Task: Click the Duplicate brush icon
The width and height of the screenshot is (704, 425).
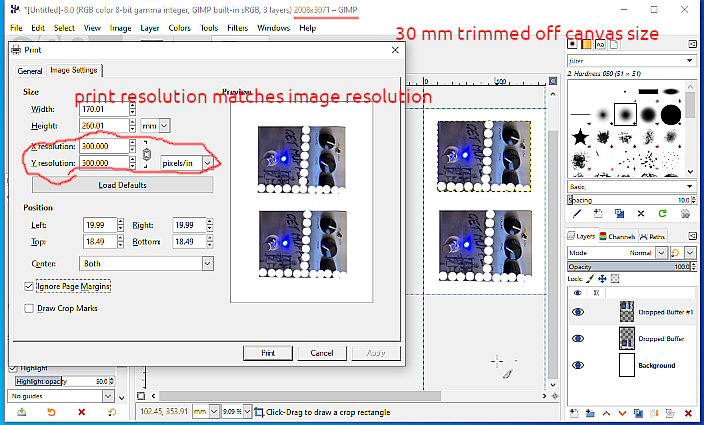Action: [x=620, y=214]
